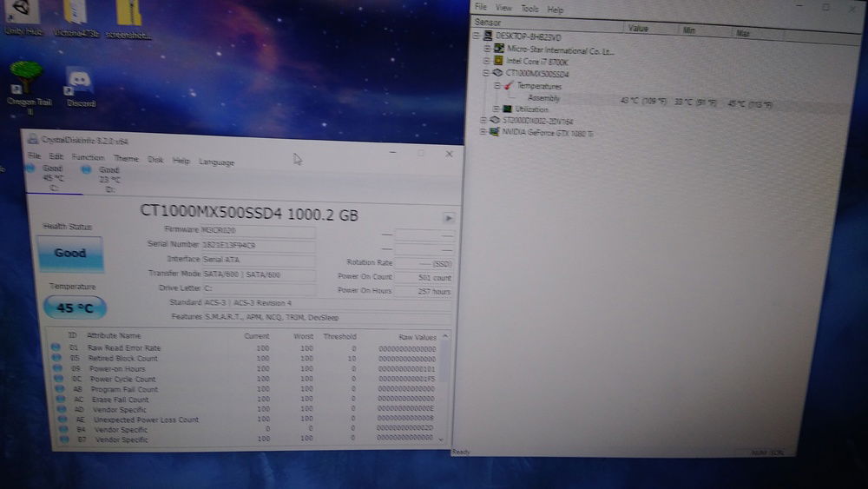Open the Help menu in CrystalDiskInfo
This screenshot has height=489, width=868.
[181, 161]
